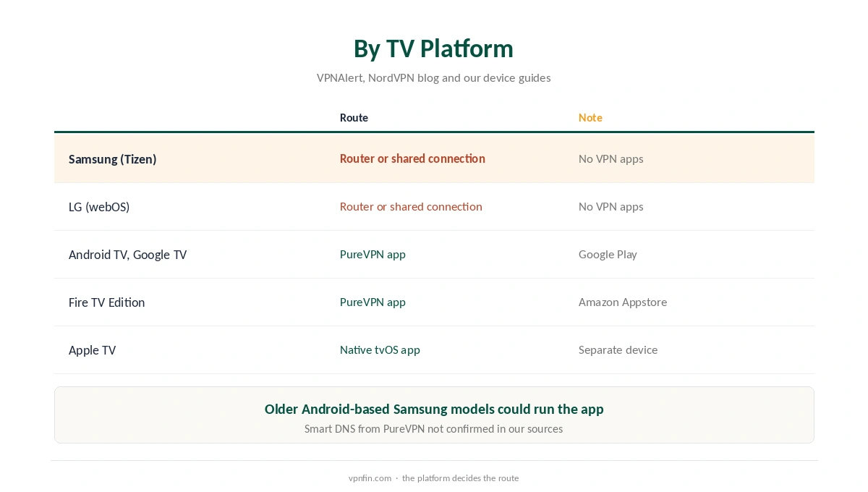Select the 'Smart DNS from PureVPN not confirmed' line

tap(433, 428)
